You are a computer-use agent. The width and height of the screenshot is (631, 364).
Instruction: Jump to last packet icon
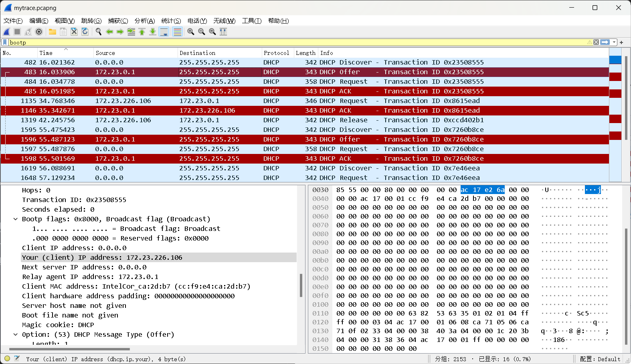153,32
